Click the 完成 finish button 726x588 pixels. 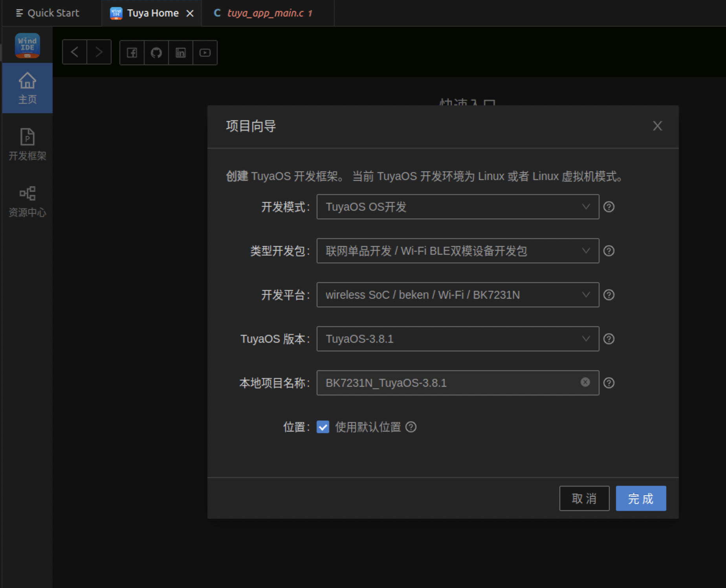(x=641, y=498)
